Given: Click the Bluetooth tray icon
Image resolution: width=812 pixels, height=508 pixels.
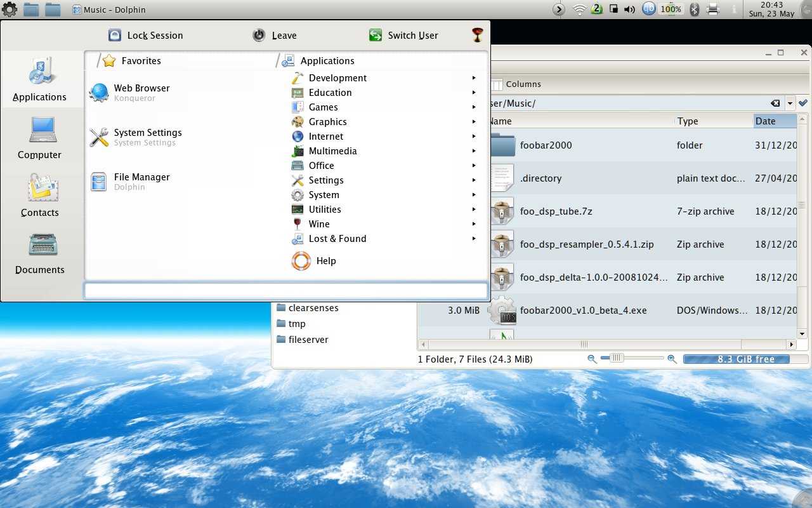Looking at the screenshot, I should 694,9.
